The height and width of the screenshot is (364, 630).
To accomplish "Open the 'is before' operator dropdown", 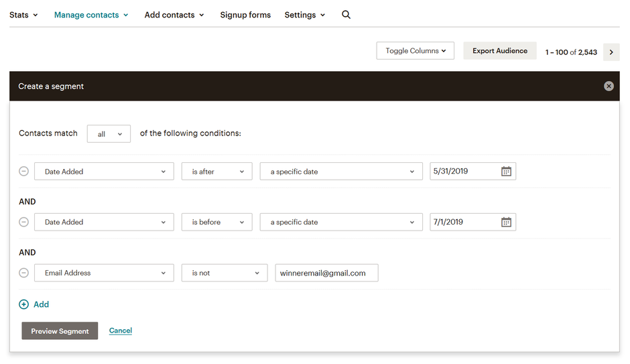I will (x=217, y=222).
